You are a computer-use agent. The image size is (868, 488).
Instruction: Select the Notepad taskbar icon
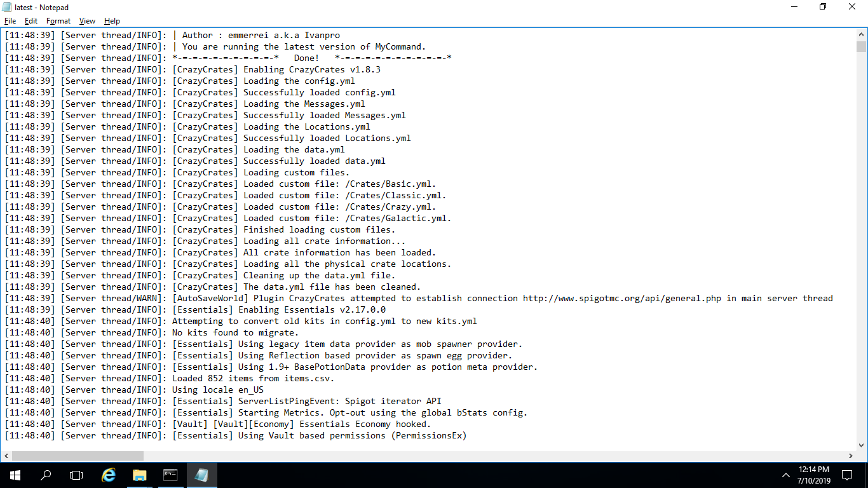coord(201,475)
